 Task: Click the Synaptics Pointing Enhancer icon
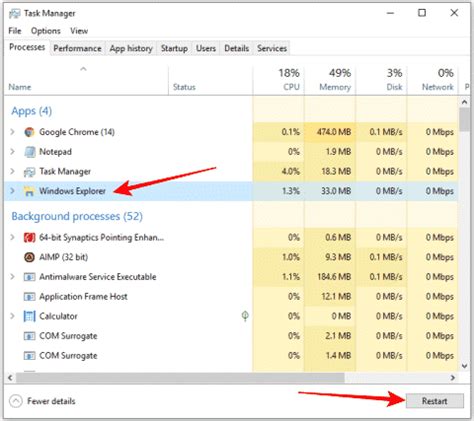tap(29, 237)
